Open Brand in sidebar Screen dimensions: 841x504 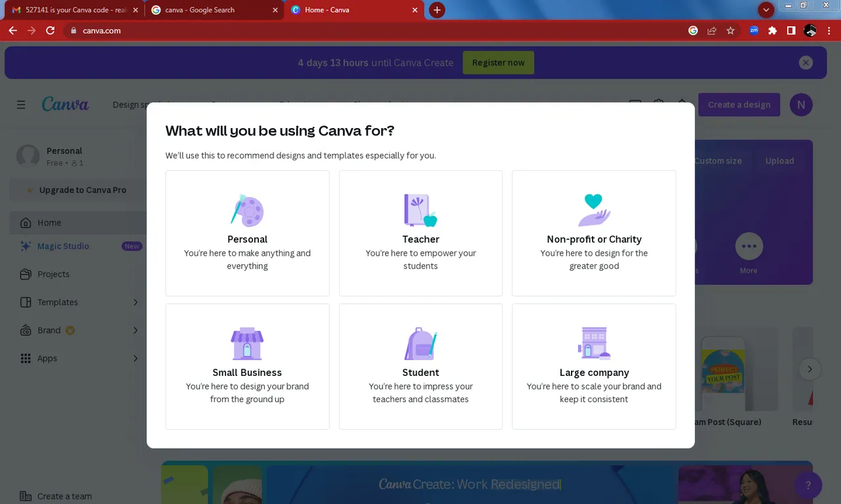(x=78, y=331)
